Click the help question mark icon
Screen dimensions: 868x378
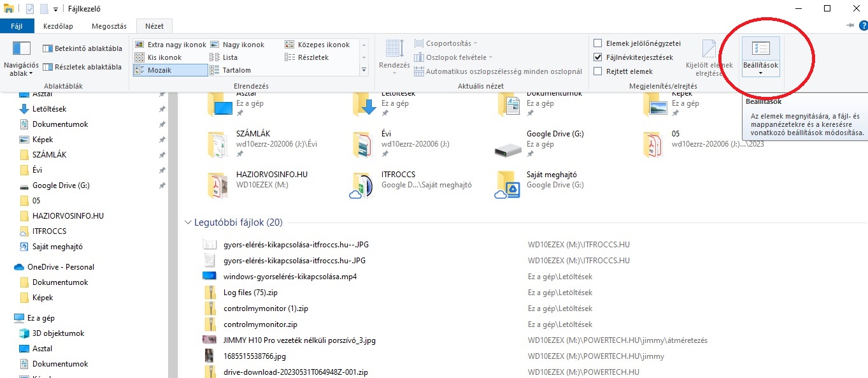[x=862, y=25]
